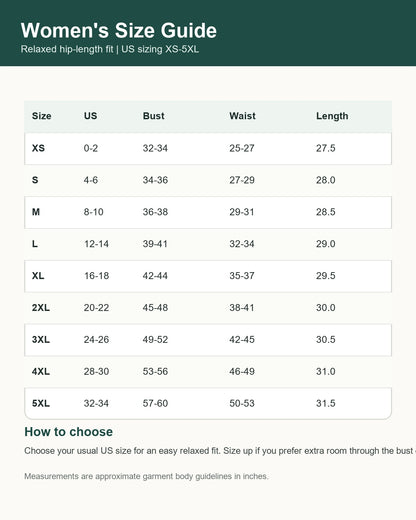This screenshot has width=416, height=520.
Task: Select the M size row
Action: pyautogui.click(x=208, y=212)
